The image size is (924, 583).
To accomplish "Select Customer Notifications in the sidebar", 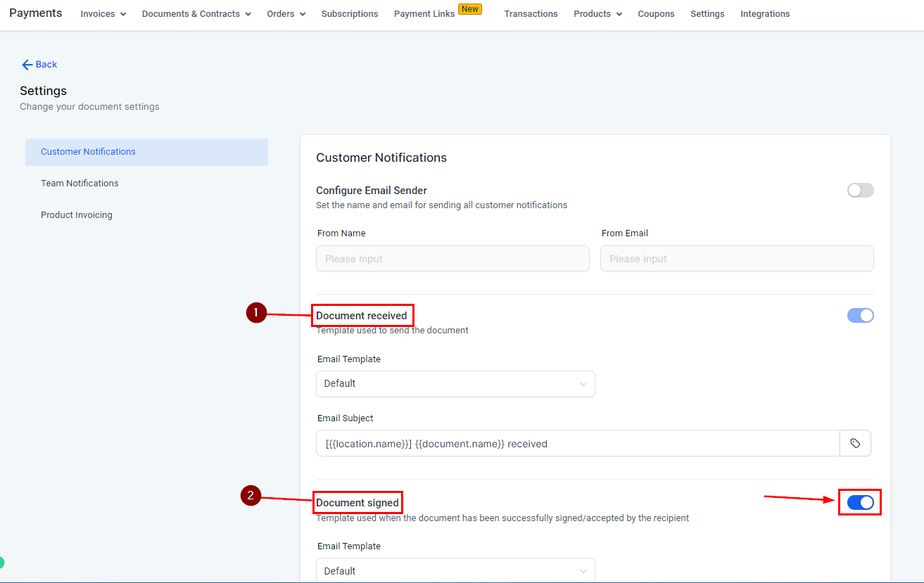I will [x=146, y=152].
